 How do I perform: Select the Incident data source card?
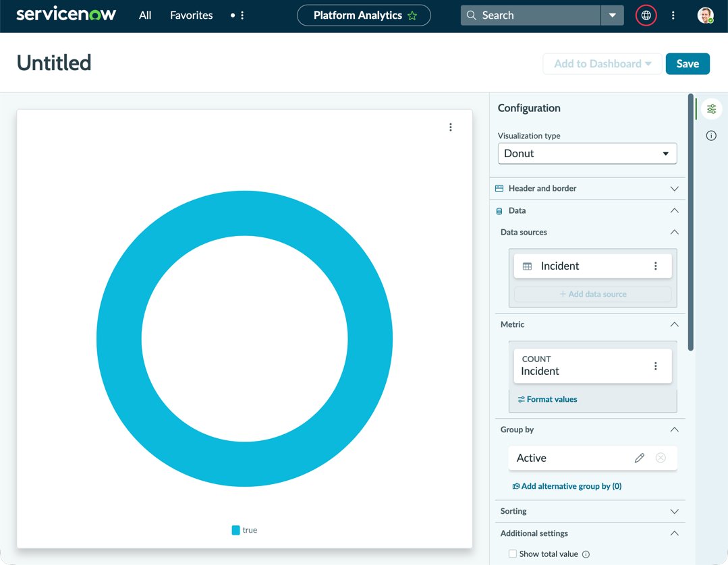coord(593,266)
